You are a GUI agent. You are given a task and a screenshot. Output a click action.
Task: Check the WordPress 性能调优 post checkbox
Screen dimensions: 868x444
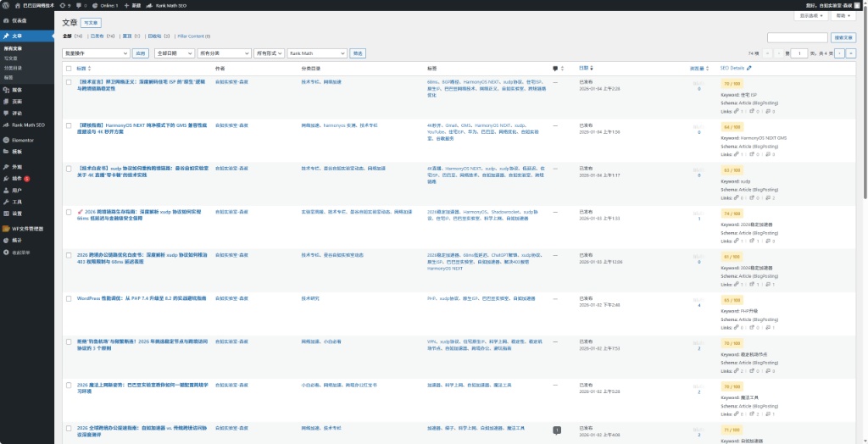click(x=69, y=298)
